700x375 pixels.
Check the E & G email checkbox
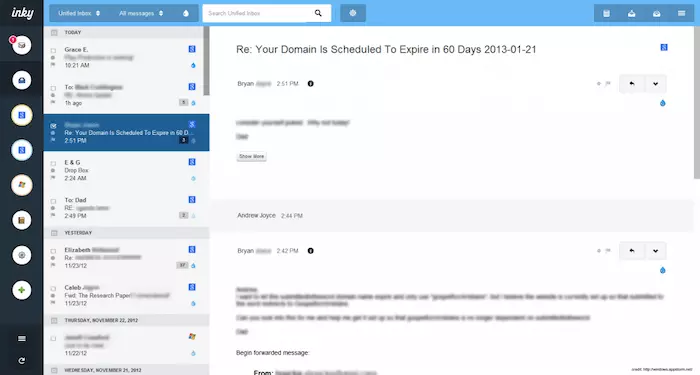click(53, 163)
